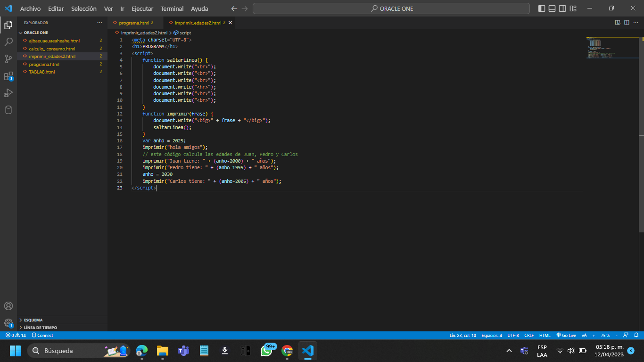Viewport: 644px width, 362px height.
Task: Open changes preview icon in editor toolbar
Action: [x=618, y=23]
